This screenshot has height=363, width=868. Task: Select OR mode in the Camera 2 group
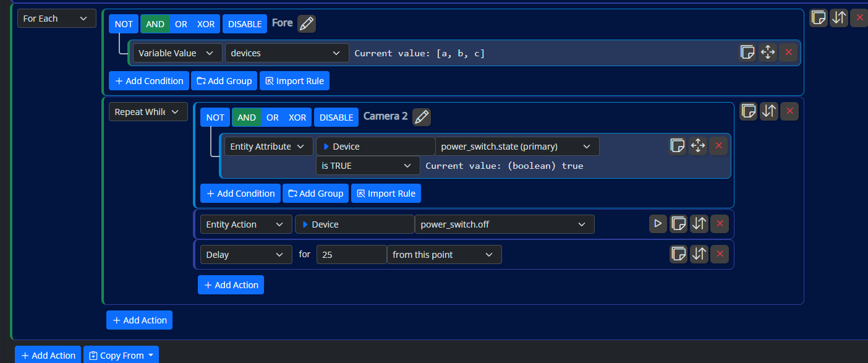click(x=273, y=117)
